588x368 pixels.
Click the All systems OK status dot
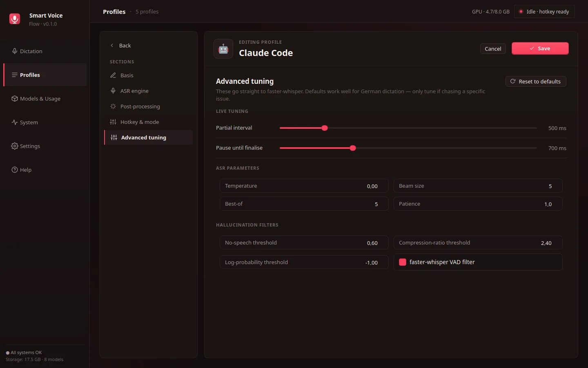tap(7, 353)
